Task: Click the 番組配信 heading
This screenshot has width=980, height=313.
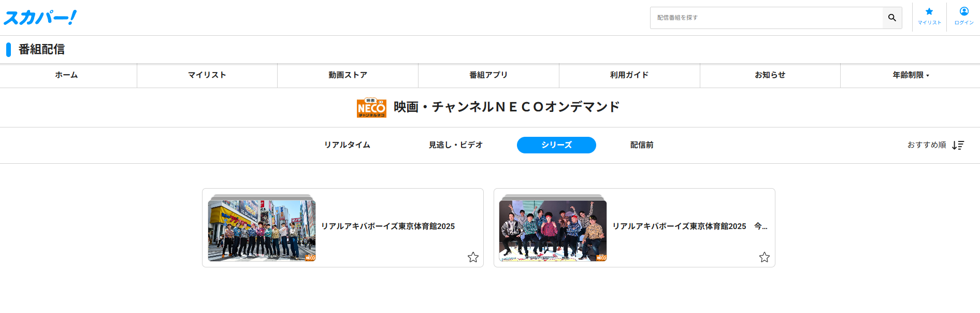Action: point(41,49)
